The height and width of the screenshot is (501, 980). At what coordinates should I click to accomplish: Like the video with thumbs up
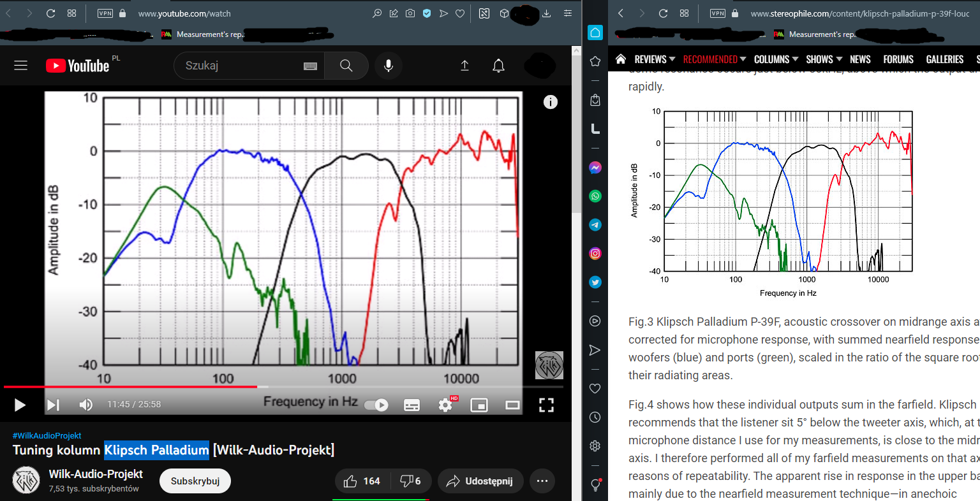362,481
